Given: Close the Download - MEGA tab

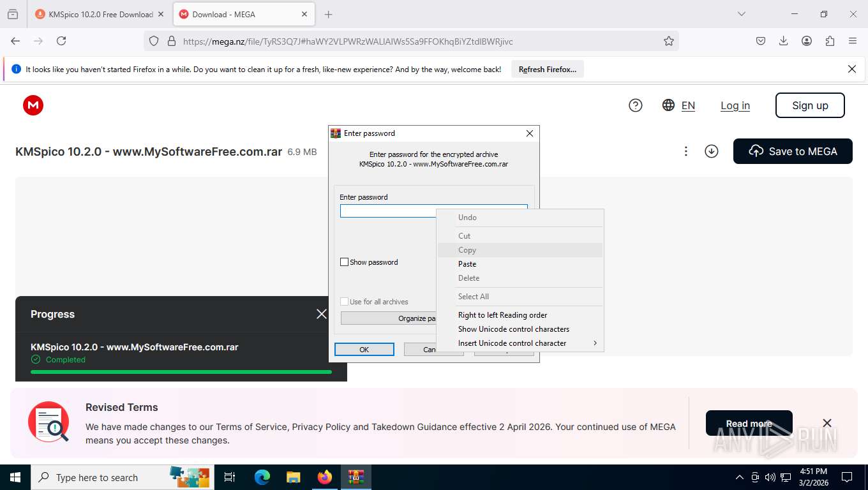Looking at the screenshot, I should [x=304, y=14].
